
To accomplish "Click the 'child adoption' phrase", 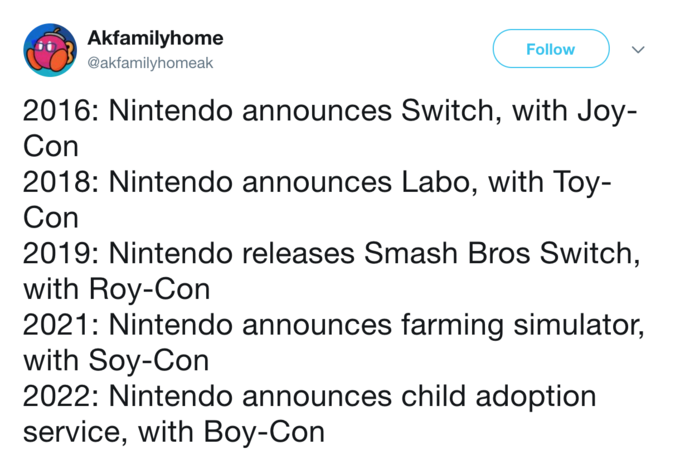I will click(499, 396).
